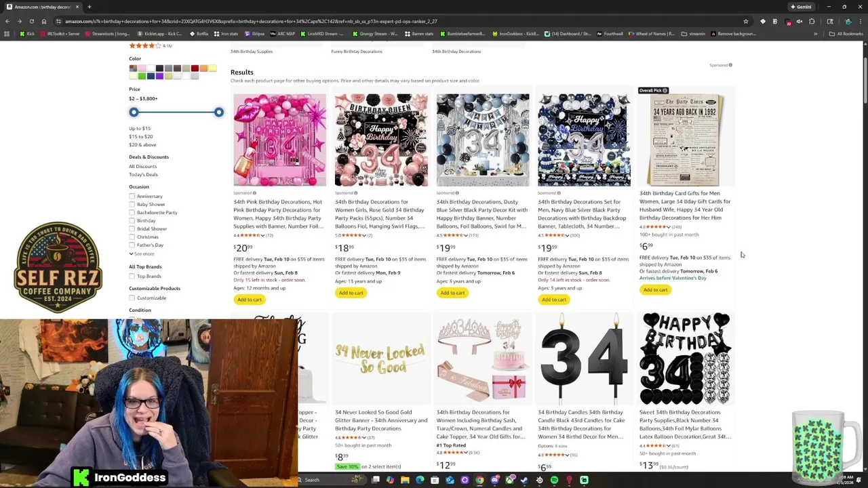Open the Iron stats bookmark
868x488 pixels.
tap(226, 33)
